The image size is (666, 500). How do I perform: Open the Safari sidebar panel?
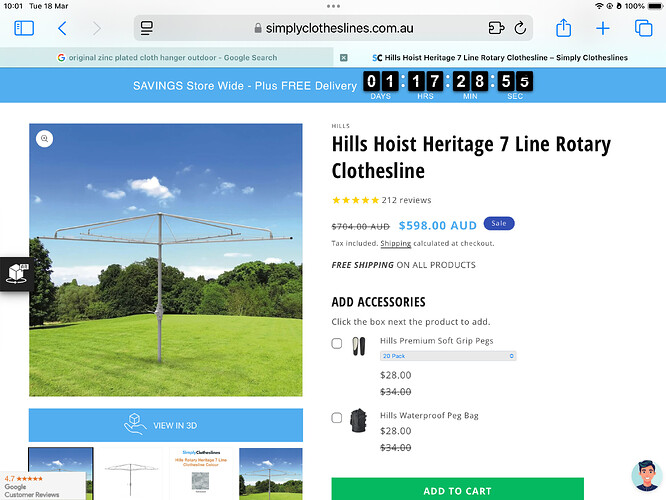24,28
